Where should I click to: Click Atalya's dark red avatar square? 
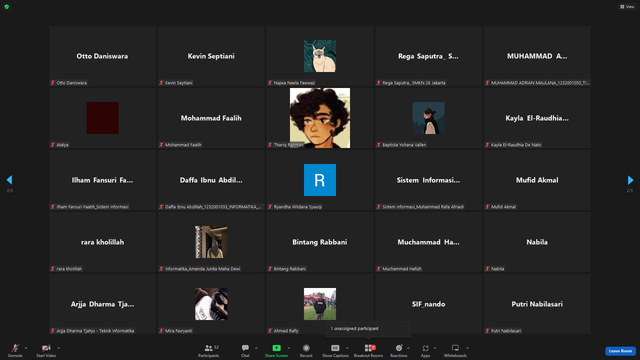pos(102,118)
